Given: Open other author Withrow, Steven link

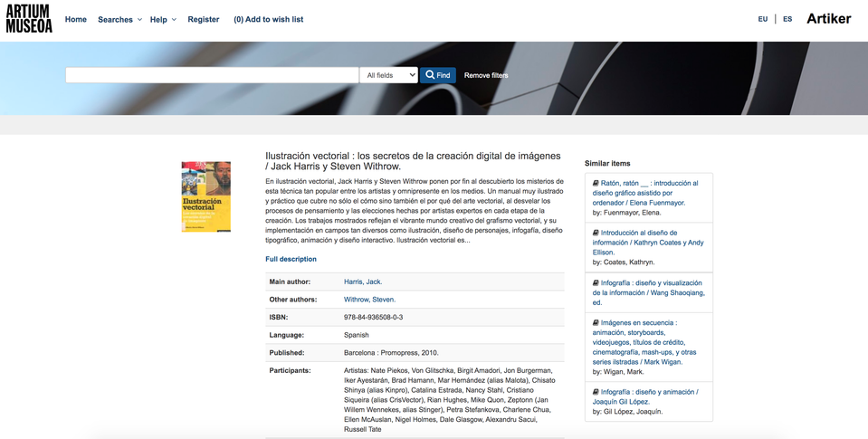Looking at the screenshot, I should [370, 300].
